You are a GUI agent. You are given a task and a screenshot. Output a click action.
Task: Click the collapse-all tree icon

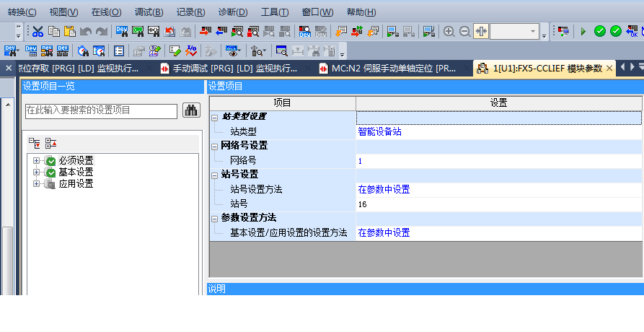tap(50, 144)
